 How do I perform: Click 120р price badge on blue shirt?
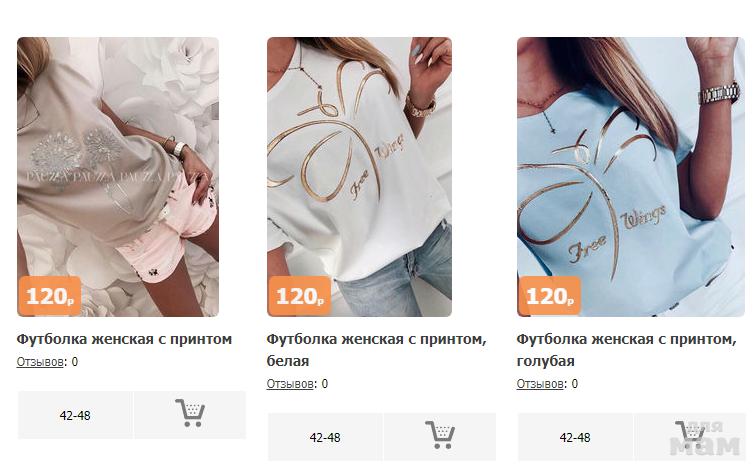click(x=549, y=296)
